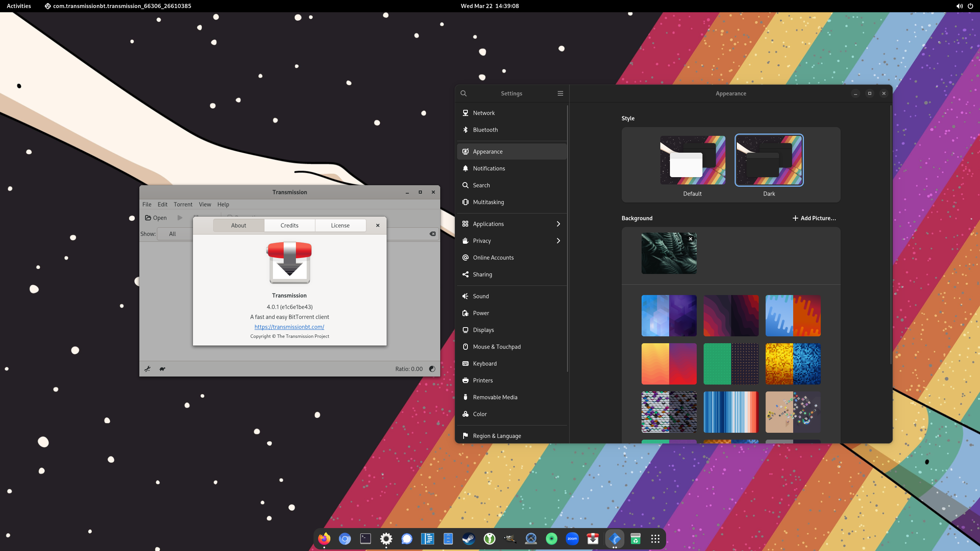Open the Sound settings panel
The width and height of the screenshot is (980, 551).
pyautogui.click(x=512, y=296)
